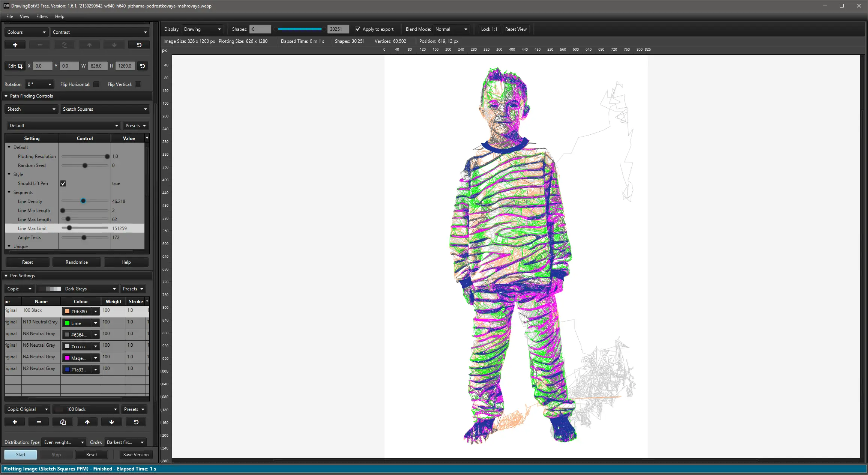Screen dimensions: 868x475
Task: Reset crop dimensions using the circular arrow icon
Action: (x=143, y=66)
